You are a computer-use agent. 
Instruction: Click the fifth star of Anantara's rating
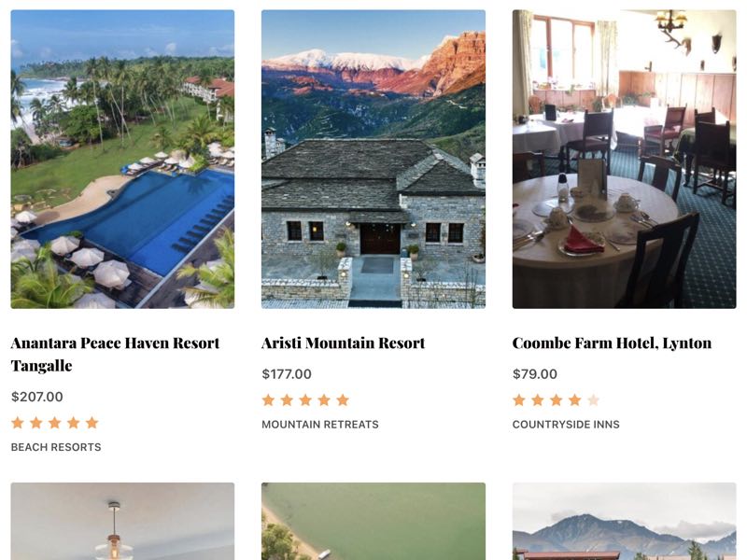coord(92,423)
